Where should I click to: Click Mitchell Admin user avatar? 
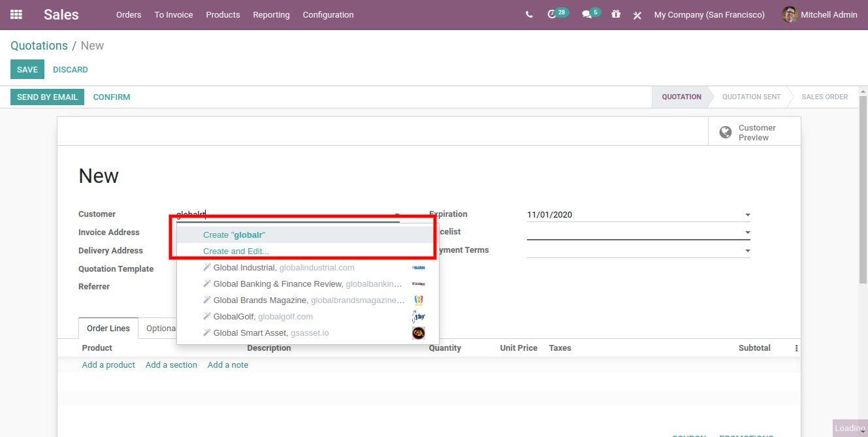(x=790, y=14)
